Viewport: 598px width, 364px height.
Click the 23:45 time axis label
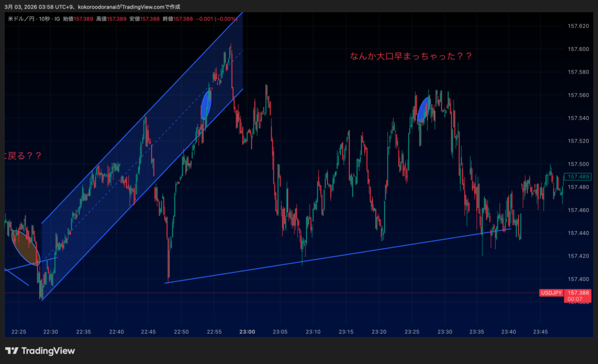coord(541,332)
